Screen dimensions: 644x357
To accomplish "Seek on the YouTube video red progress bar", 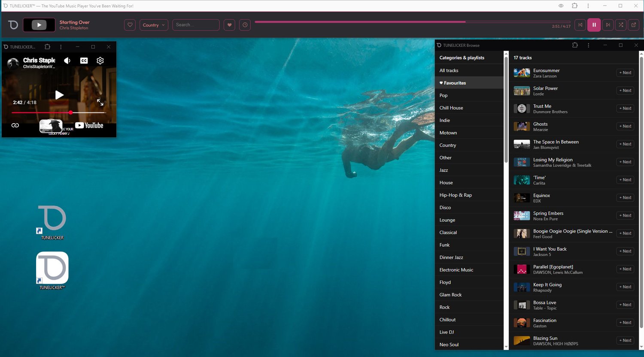I will [59, 112].
